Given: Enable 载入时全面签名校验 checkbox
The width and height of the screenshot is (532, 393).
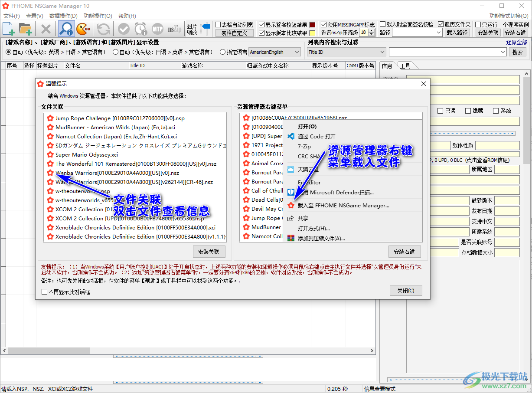Looking at the screenshot, I should (x=382, y=24).
